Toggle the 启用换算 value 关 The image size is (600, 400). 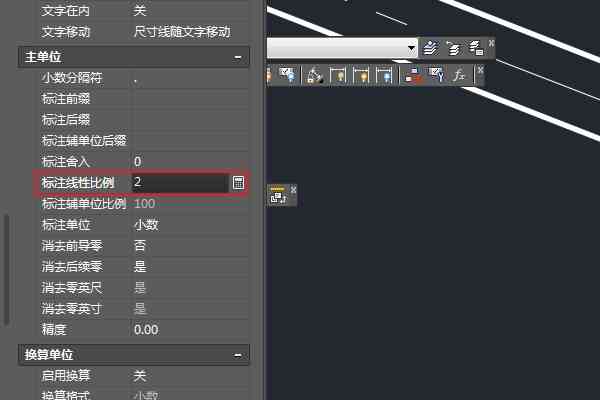(140, 376)
